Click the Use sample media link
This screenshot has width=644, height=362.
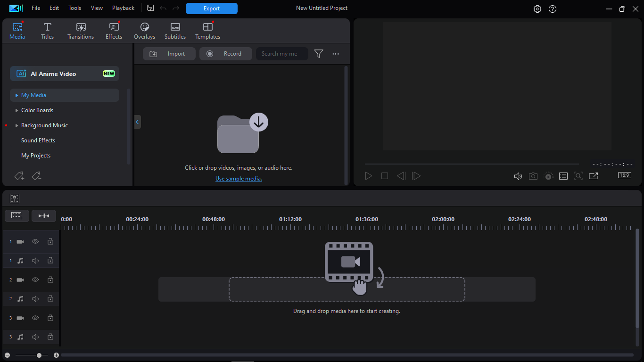(x=239, y=179)
